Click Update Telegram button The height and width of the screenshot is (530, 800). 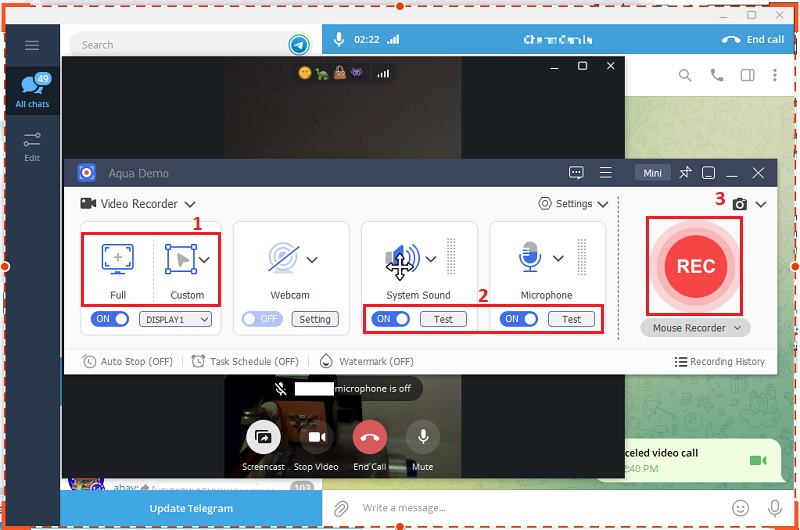pos(191,509)
